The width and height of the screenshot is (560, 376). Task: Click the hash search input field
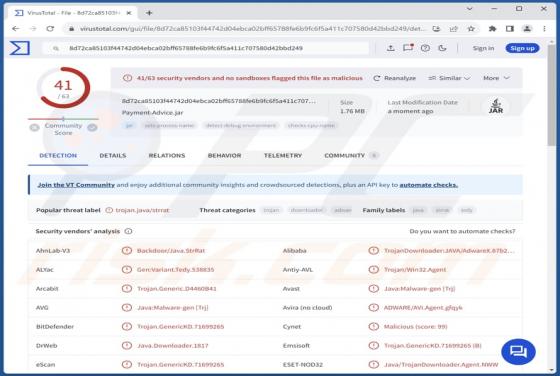206,48
